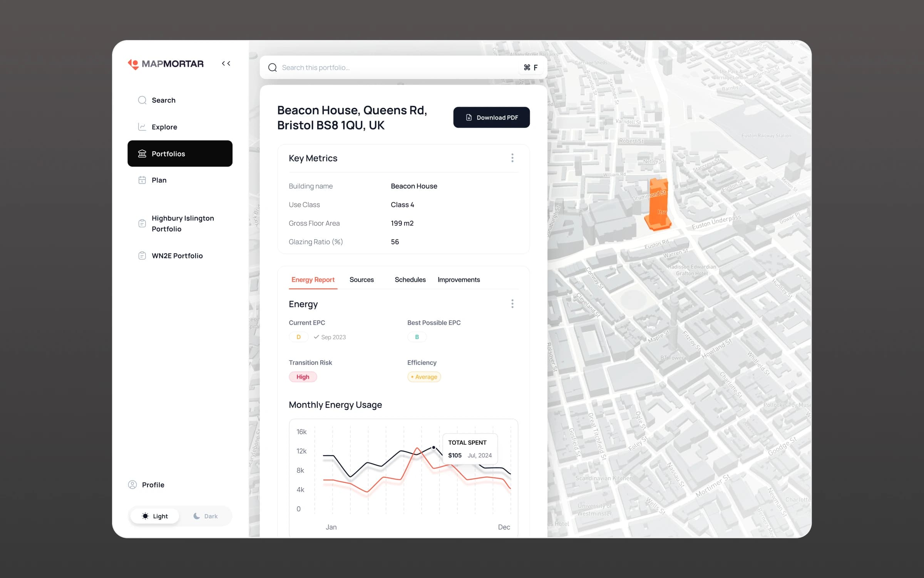The image size is (924, 578).
Task: Click the Average efficiency badge
Action: click(424, 377)
